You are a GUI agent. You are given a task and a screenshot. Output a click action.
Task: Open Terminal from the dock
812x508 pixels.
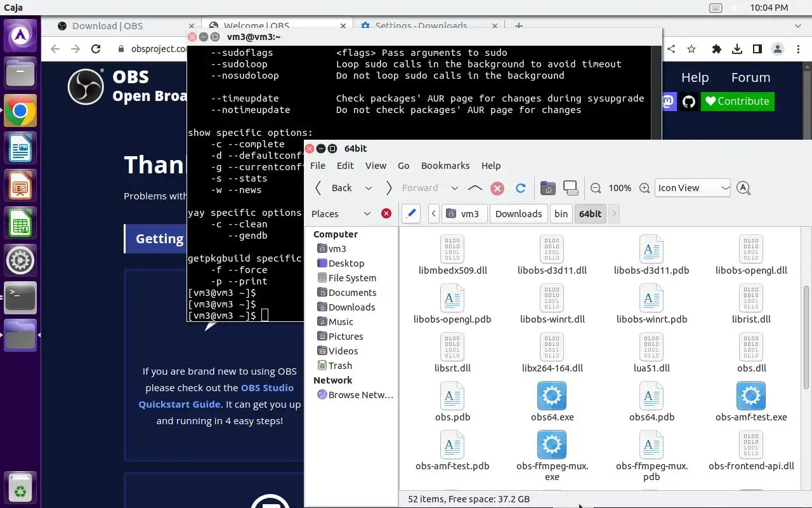[20, 297]
